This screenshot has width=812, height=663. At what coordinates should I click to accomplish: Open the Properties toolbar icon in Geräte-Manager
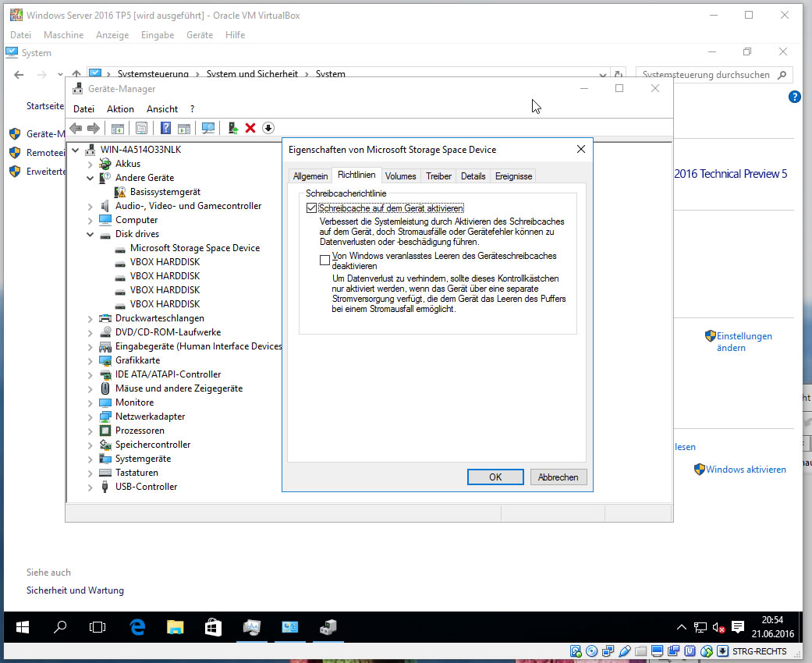[141, 128]
